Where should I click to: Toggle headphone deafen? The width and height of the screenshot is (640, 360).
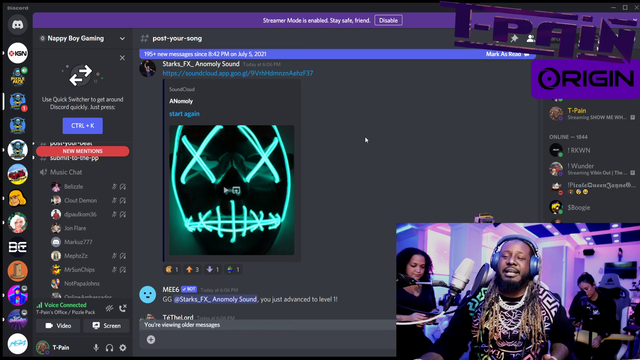tap(109, 348)
